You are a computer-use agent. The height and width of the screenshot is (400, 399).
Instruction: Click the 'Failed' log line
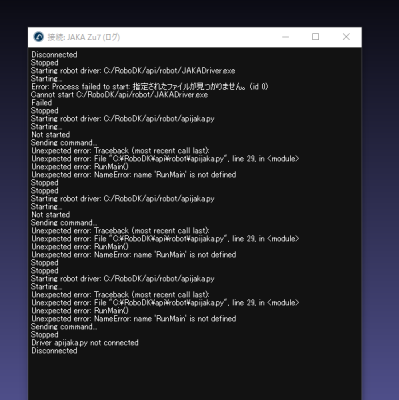(x=42, y=103)
